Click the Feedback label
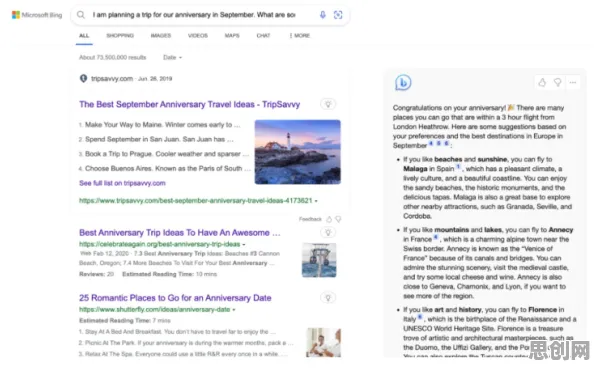 pyautogui.click(x=310, y=219)
